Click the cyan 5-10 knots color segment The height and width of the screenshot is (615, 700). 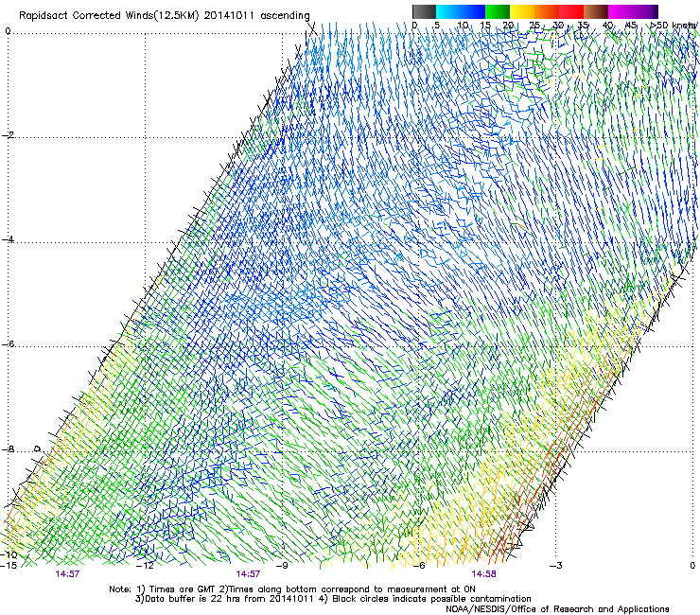448,11
